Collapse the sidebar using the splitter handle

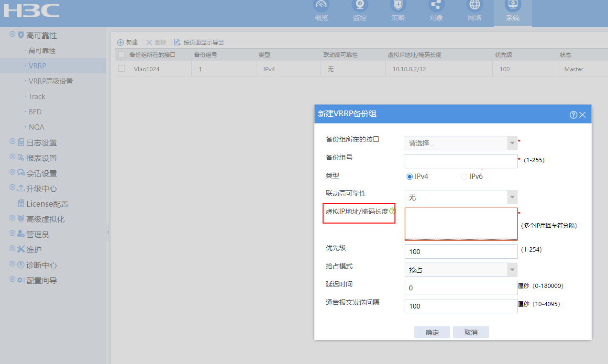click(x=108, y=232)
